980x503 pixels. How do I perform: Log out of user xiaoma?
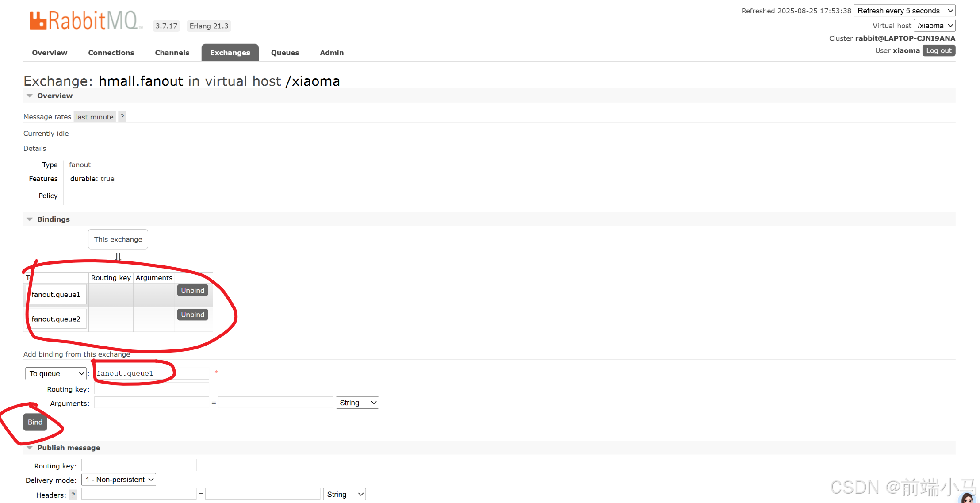coord(938,50)
